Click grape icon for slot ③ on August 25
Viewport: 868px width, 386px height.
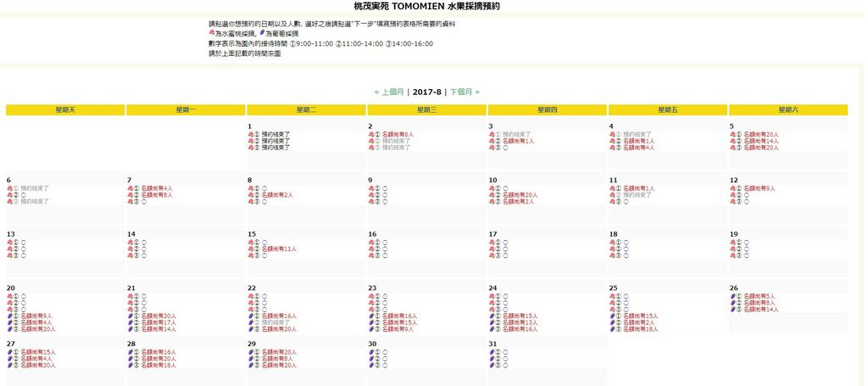coord(612,329)
